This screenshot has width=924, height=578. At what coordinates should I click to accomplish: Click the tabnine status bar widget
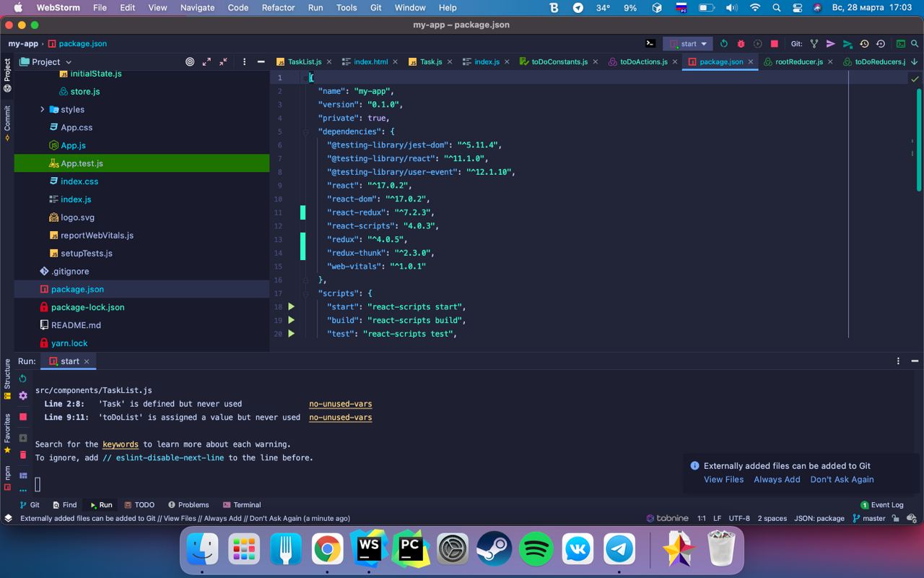667,518
